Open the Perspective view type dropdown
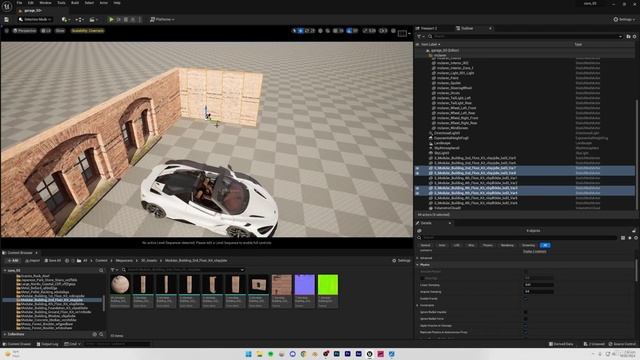 coord(25,31)
